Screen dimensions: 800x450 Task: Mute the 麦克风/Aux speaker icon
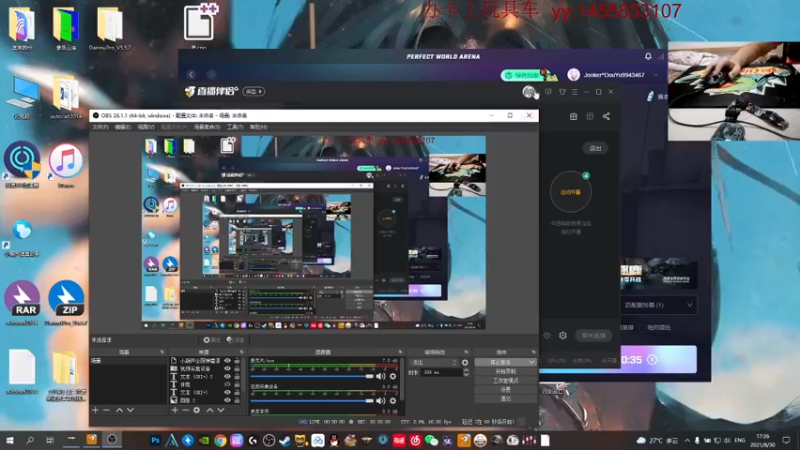click(381, 377)
